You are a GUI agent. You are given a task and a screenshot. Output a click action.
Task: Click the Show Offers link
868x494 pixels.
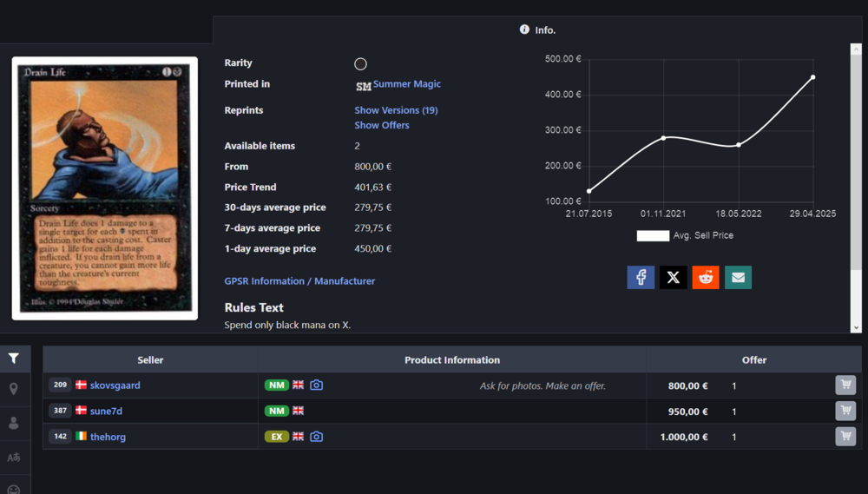tap(381, 125)
